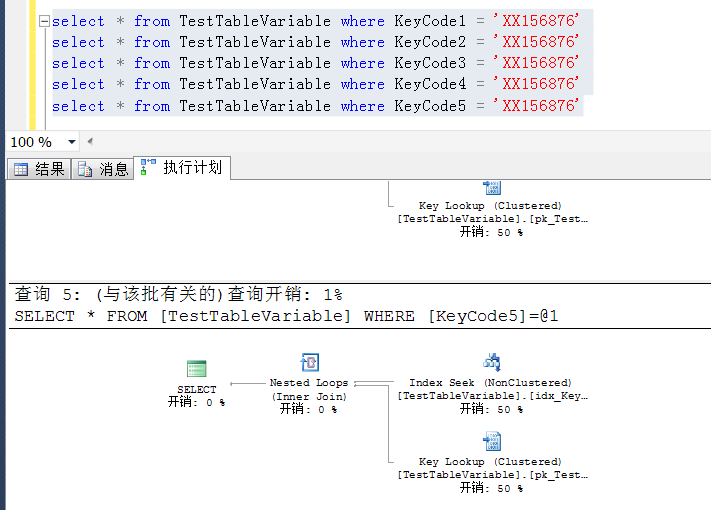The image size is (711, 510).
Task: Click the horizontal scroll left arrow
Action: 90,141
